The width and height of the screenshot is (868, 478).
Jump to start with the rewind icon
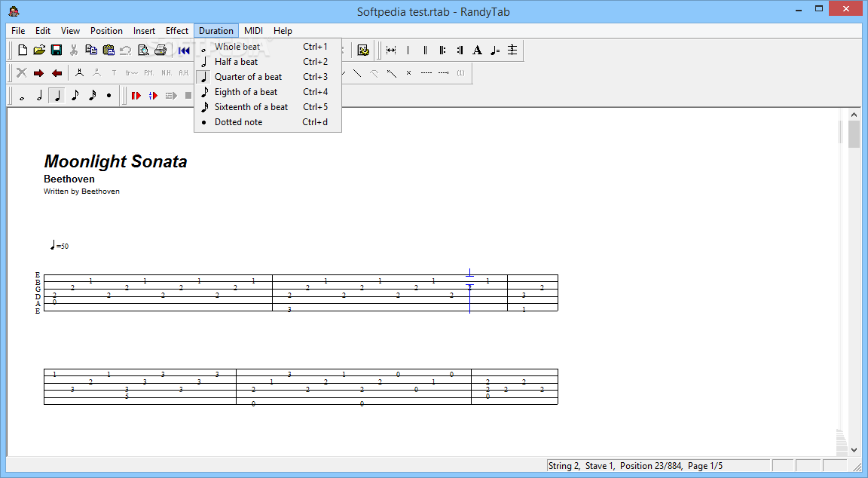click(x=184, y=51)
